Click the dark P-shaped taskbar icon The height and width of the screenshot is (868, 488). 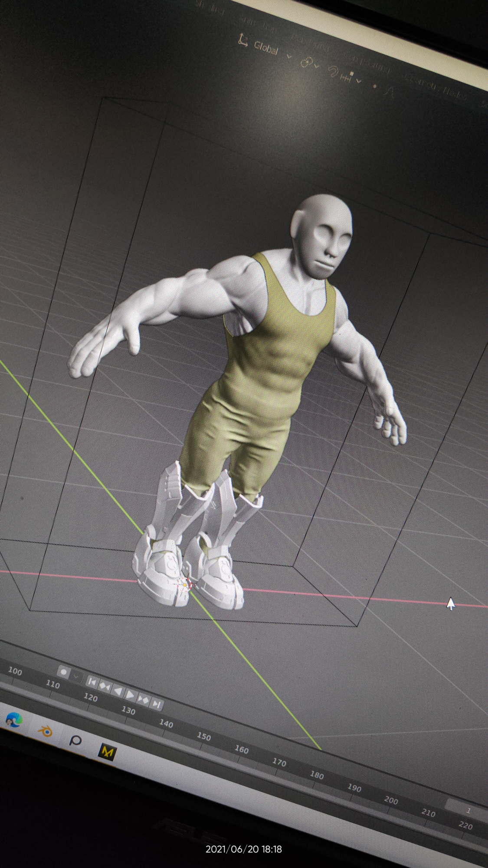(75, 740)
